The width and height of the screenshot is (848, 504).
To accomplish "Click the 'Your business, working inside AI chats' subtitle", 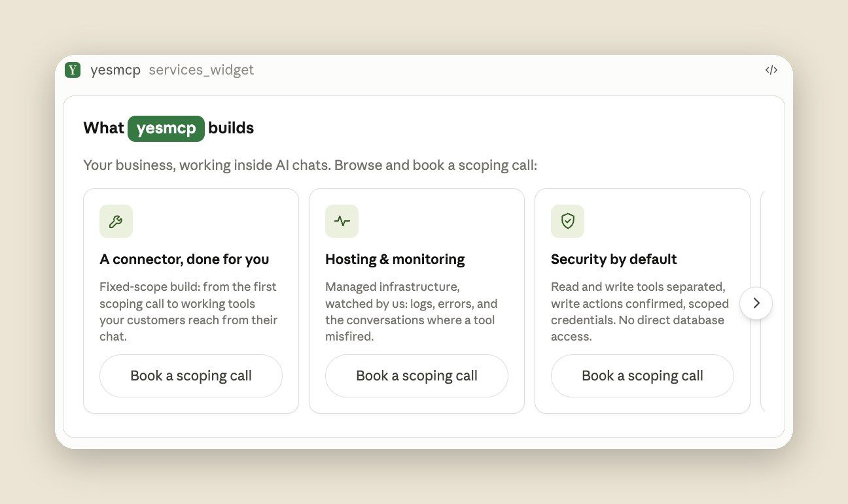I will click(x=310, y=165).
